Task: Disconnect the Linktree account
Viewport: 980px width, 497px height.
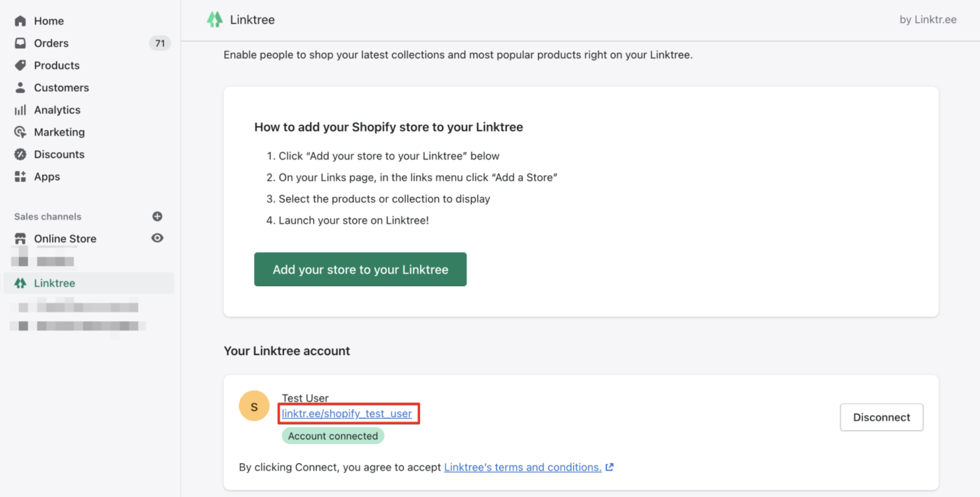Action: [881, 417]
